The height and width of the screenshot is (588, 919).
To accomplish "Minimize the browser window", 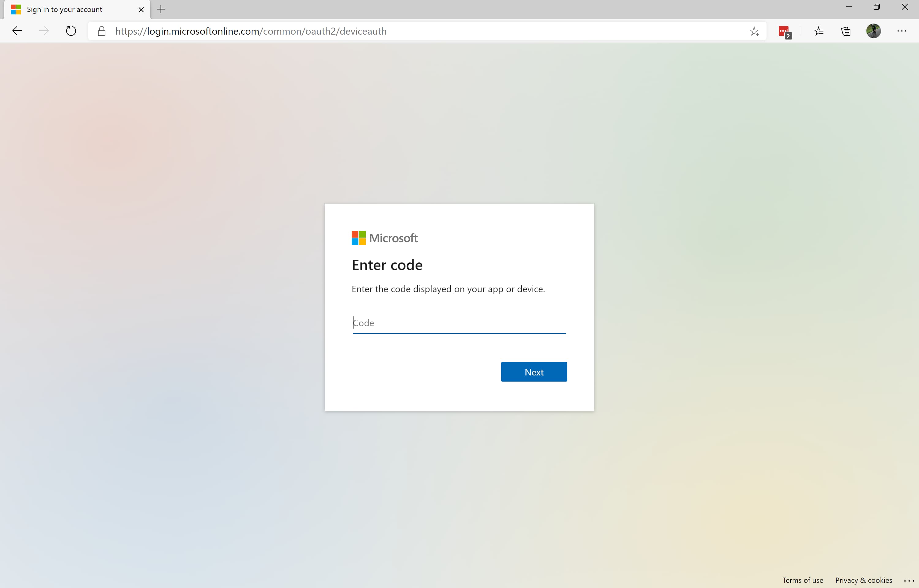I will coord(849,7).
